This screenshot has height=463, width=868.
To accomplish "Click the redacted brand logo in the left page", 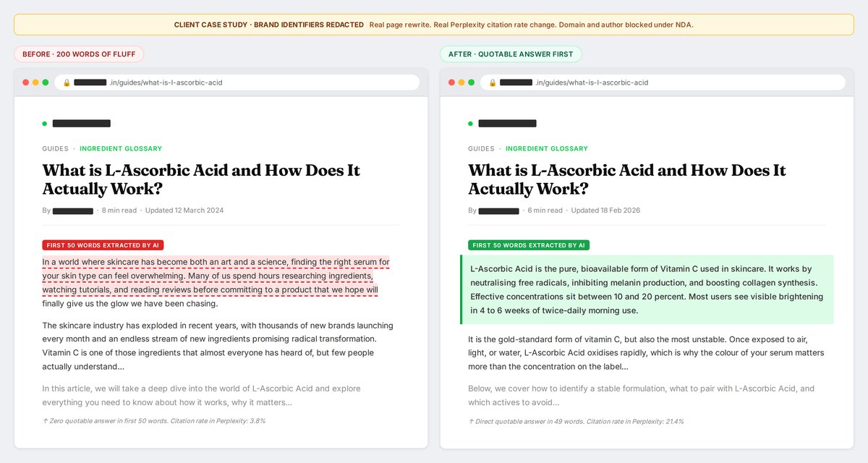I will (x=81, y=124).
